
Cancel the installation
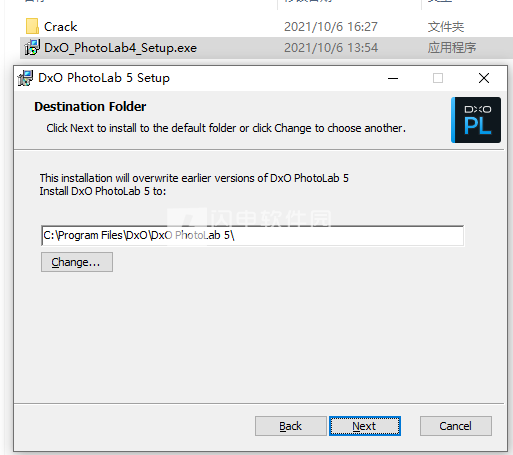click(x=456, y=426)
